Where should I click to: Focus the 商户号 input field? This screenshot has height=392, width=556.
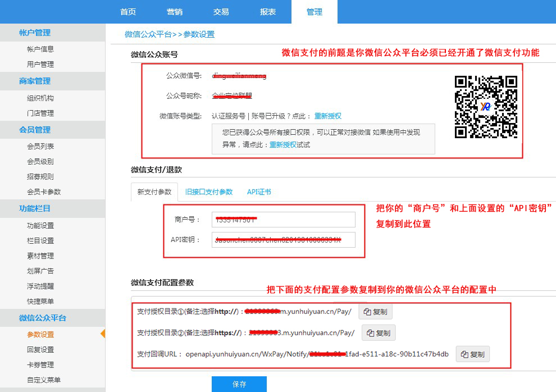283,220
